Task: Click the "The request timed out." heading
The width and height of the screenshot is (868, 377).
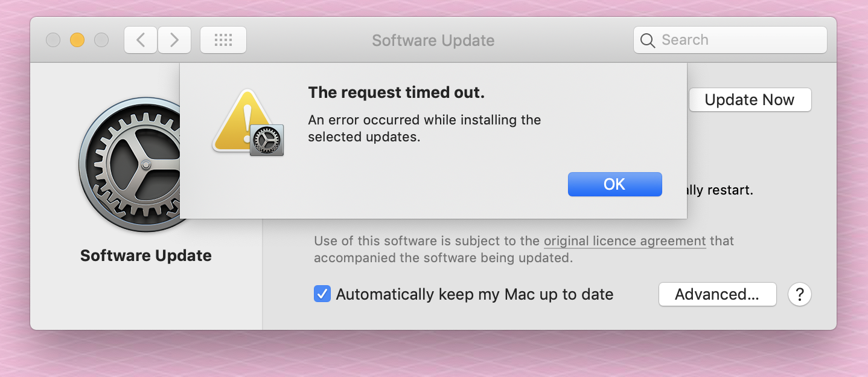Action: 396,92
